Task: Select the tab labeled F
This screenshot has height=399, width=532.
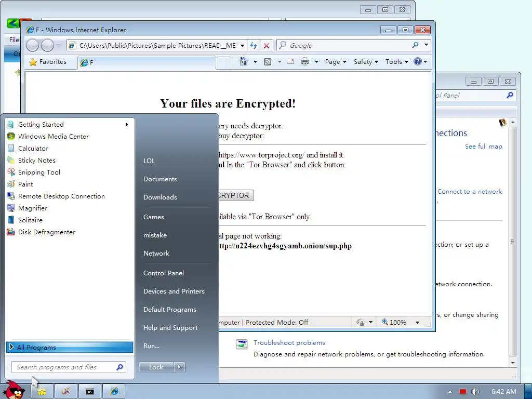Action: pyautogui.click(x=147, y=62)
